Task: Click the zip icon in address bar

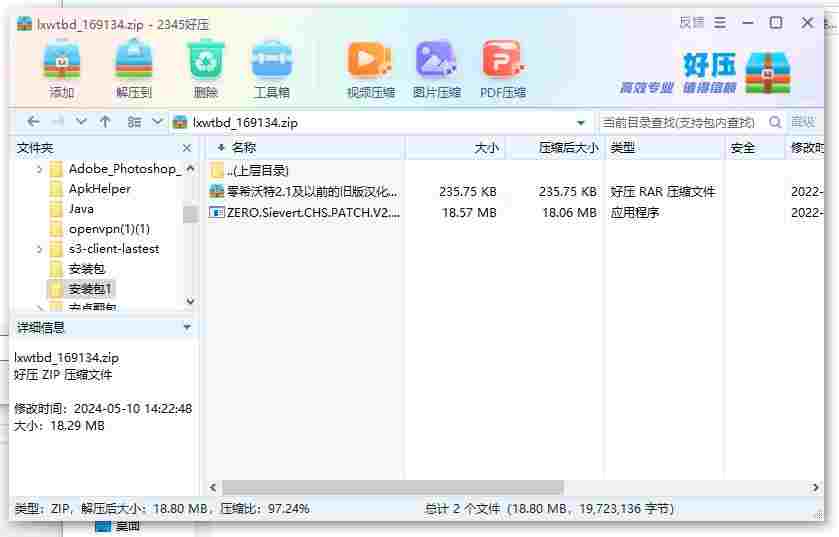Action: coord(180,122)
